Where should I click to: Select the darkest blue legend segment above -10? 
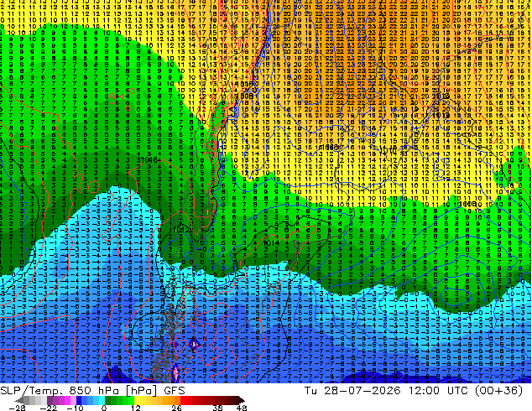coord(79,400)
